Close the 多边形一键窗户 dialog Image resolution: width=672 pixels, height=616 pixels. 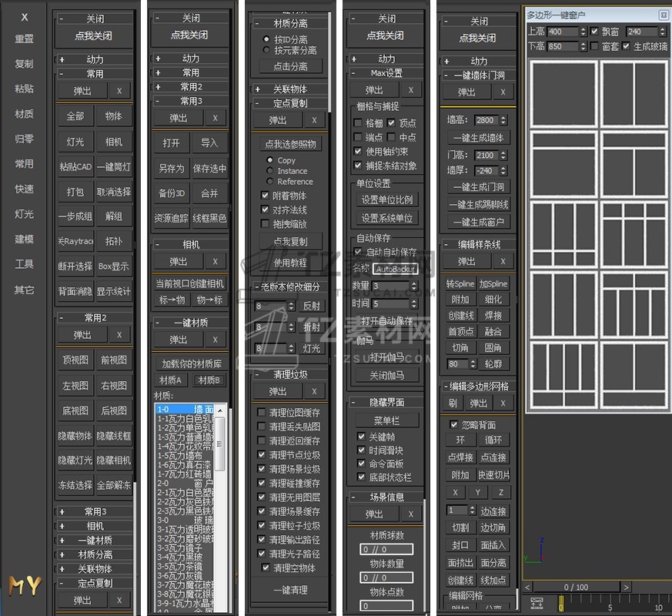(663, 15)
